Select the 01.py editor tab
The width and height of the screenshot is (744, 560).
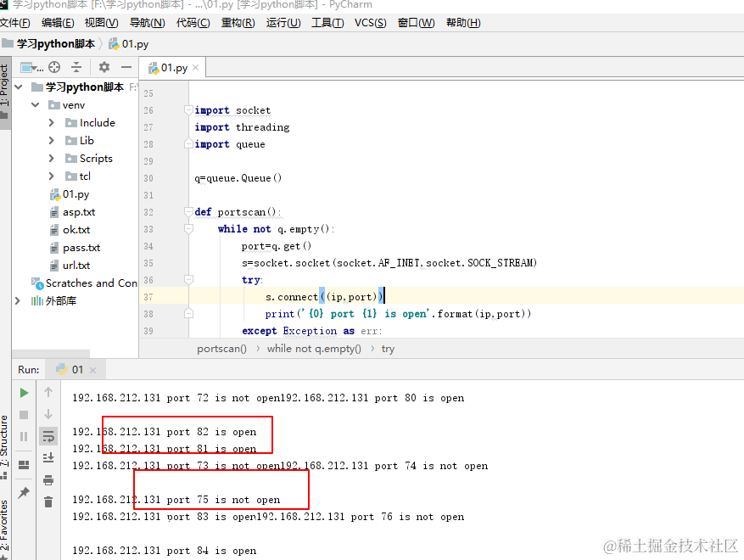tap(172, 68)
